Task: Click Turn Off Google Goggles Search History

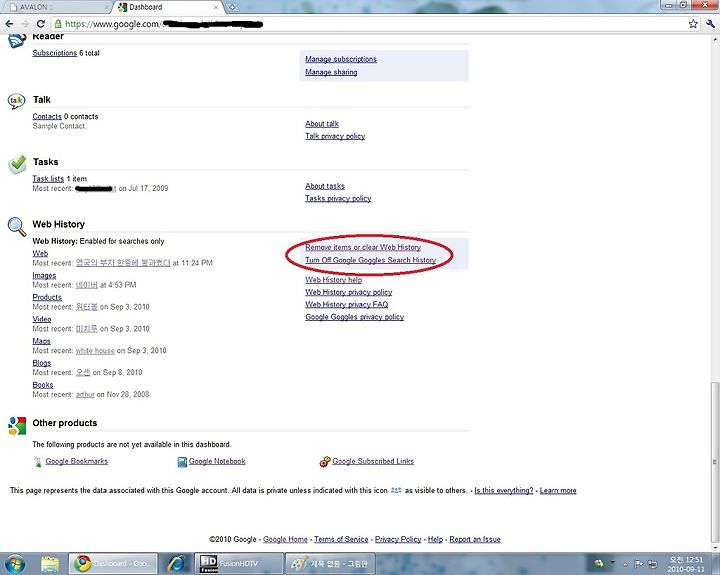Action: 371,260
